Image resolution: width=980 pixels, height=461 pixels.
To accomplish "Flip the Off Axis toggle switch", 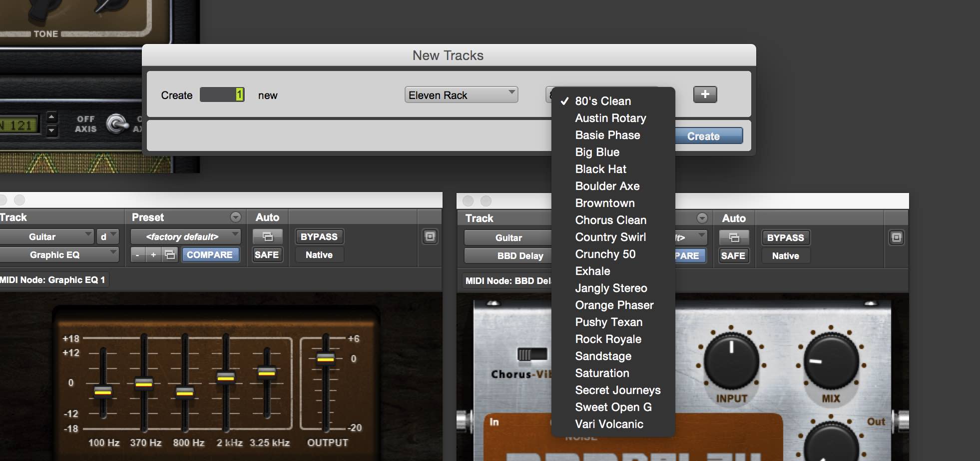I will coord(117,123).
